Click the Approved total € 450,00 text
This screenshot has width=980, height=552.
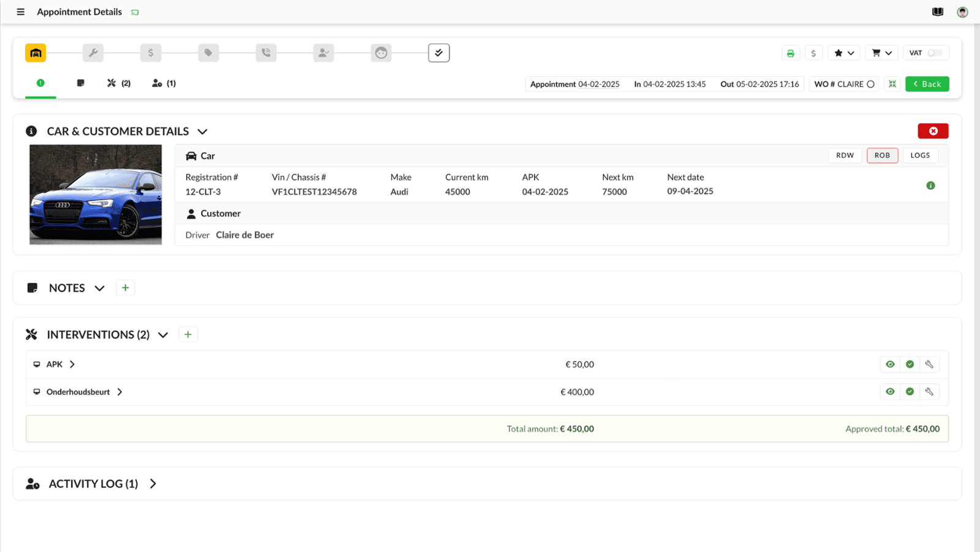click(892, 429)
